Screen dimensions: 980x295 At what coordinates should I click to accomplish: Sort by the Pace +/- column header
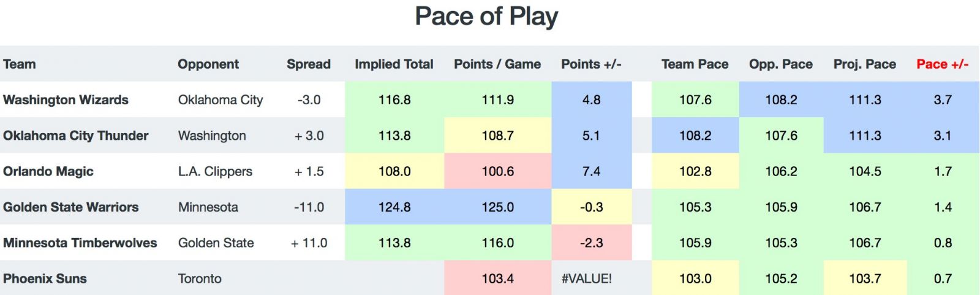[x=942, y=64]
